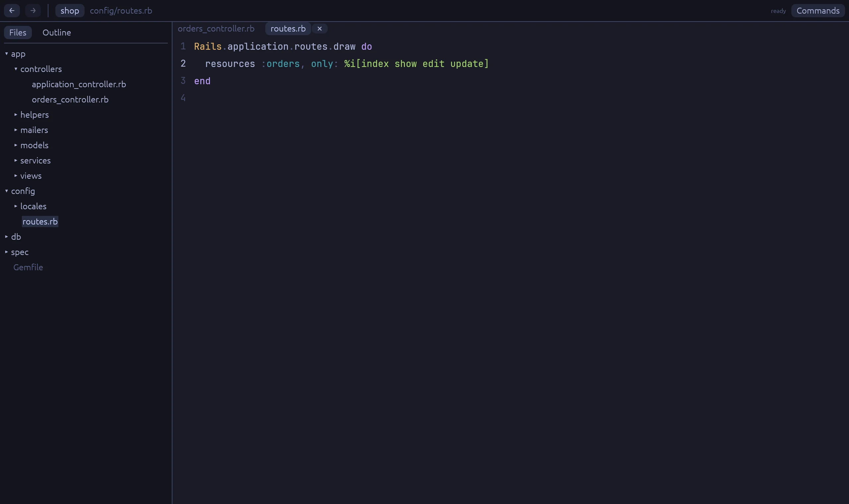This screenshot has width=849, height=504.
Task: Select the routes.rb editor tab
Action: 288,29
